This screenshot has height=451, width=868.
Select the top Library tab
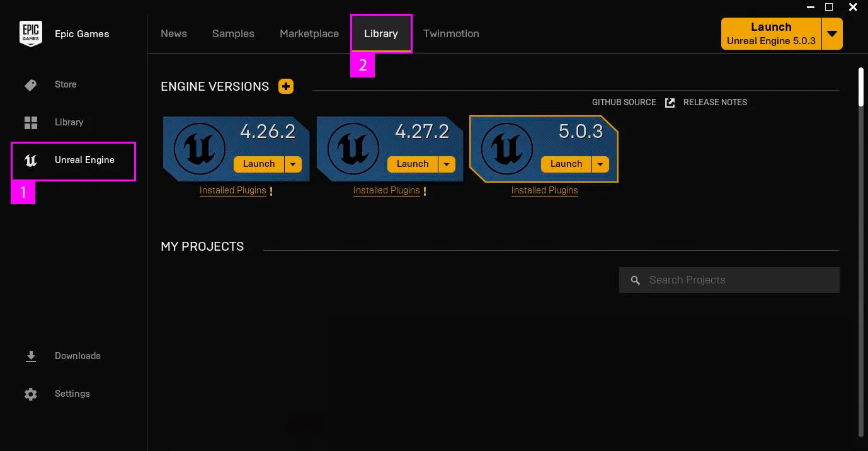pyautogui.click(x=381, y=33)
